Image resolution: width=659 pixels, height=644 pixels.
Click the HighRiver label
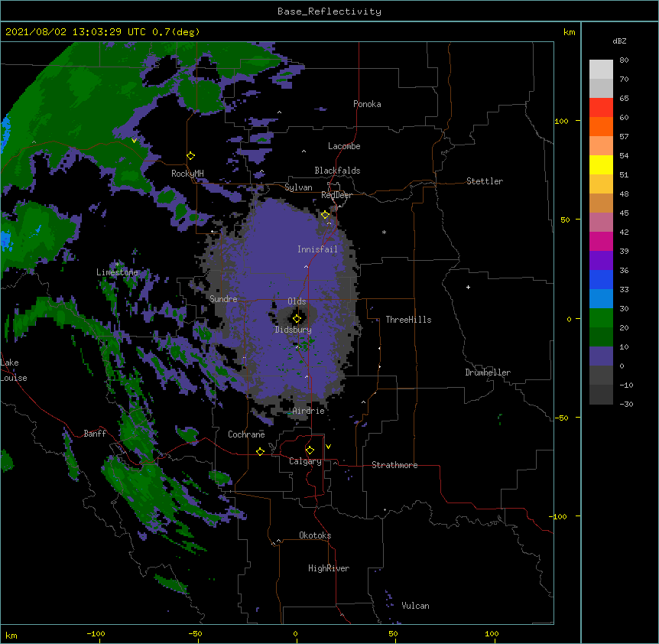click(329, 568)
